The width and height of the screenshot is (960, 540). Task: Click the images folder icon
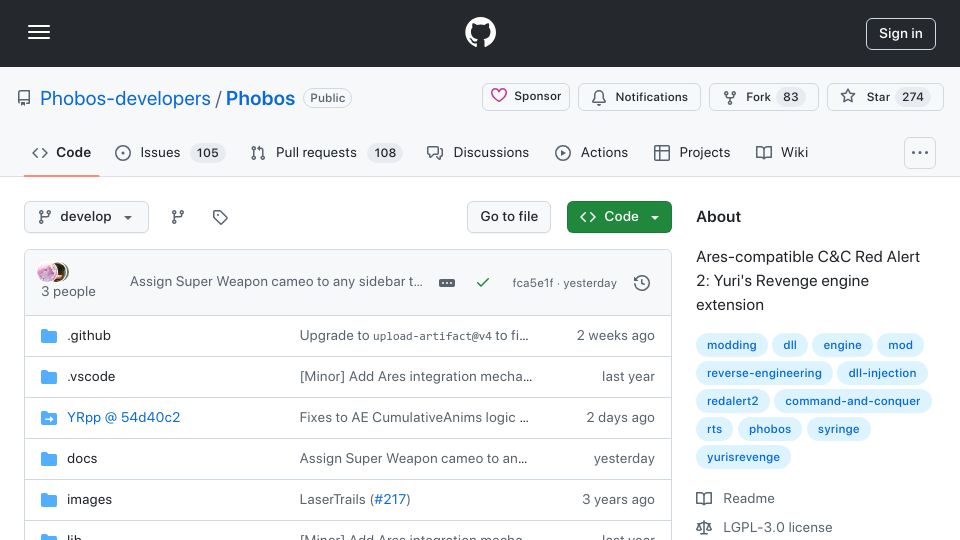[x=49, y=500]
